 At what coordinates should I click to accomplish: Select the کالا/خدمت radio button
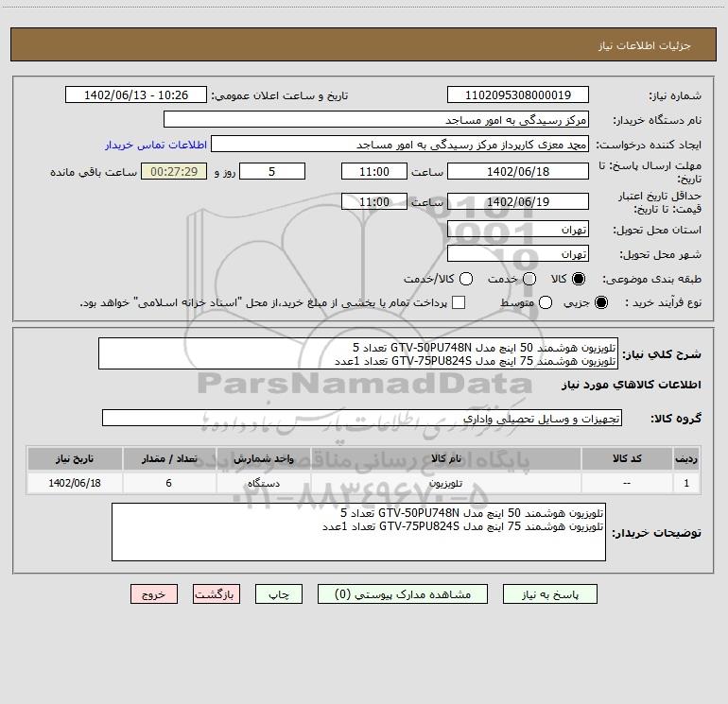(x=466, y=279)
